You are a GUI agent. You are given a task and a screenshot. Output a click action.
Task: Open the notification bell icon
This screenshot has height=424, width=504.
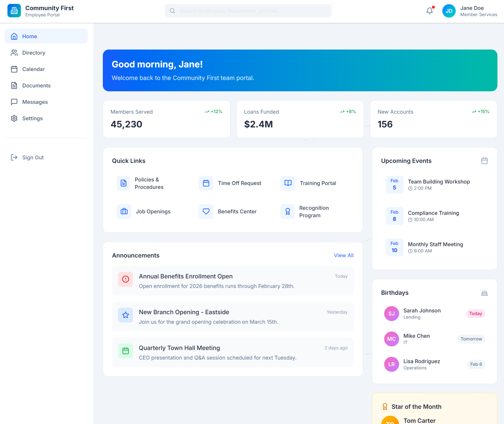pos(429,11)
